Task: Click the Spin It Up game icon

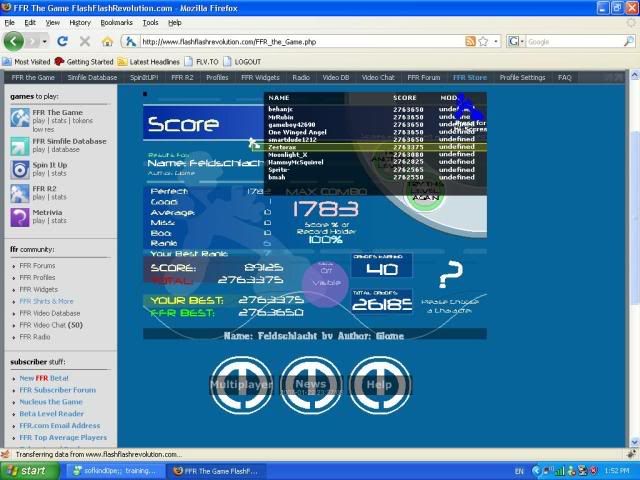Action: point(19,169)
